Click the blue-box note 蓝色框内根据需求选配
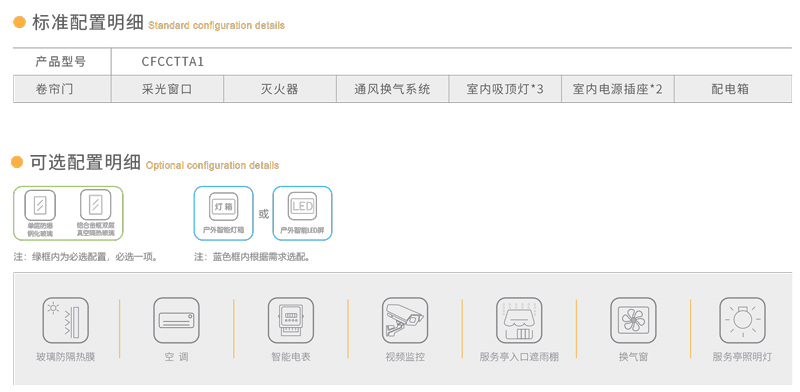 tap(252, 257)
